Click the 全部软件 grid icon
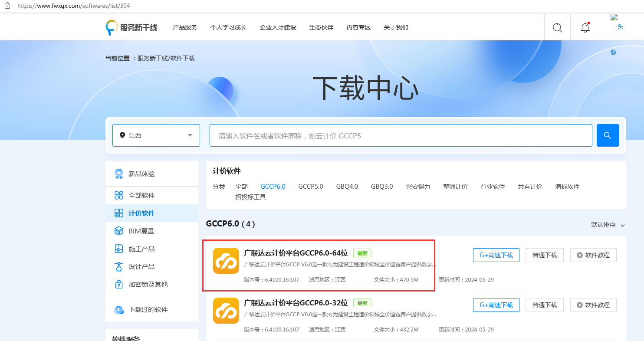 tap(119, 195)
